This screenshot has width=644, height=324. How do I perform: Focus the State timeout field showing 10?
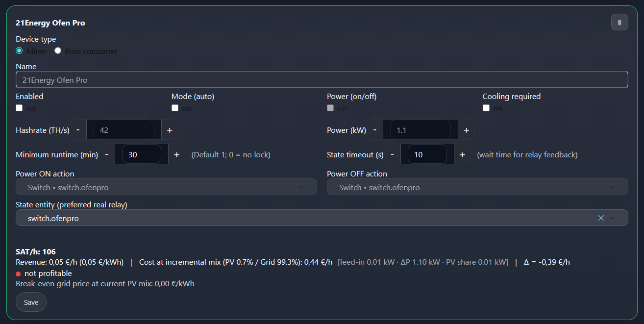click(427, 154)
